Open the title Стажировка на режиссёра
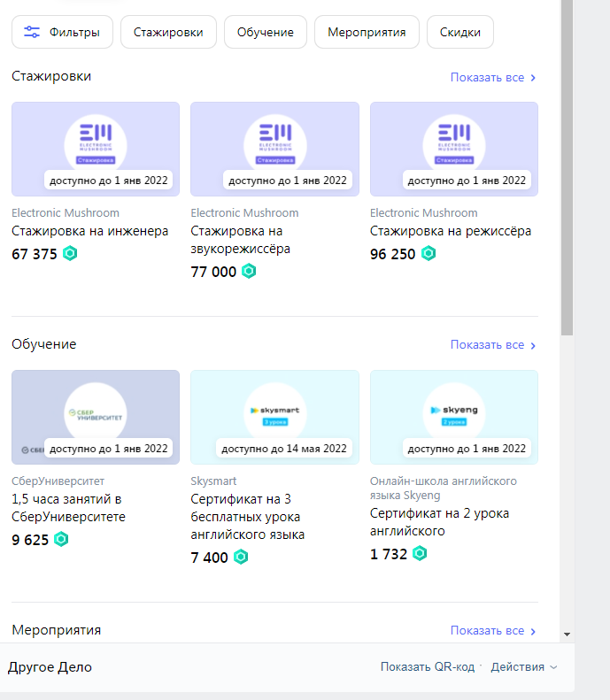610x700 pixels. pyautogui.click(x=451, y=231)
